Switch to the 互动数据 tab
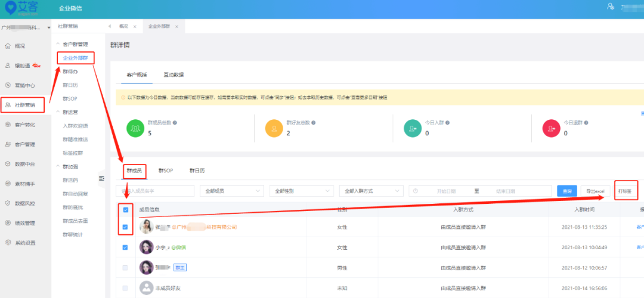 click(x=174, y=75)
